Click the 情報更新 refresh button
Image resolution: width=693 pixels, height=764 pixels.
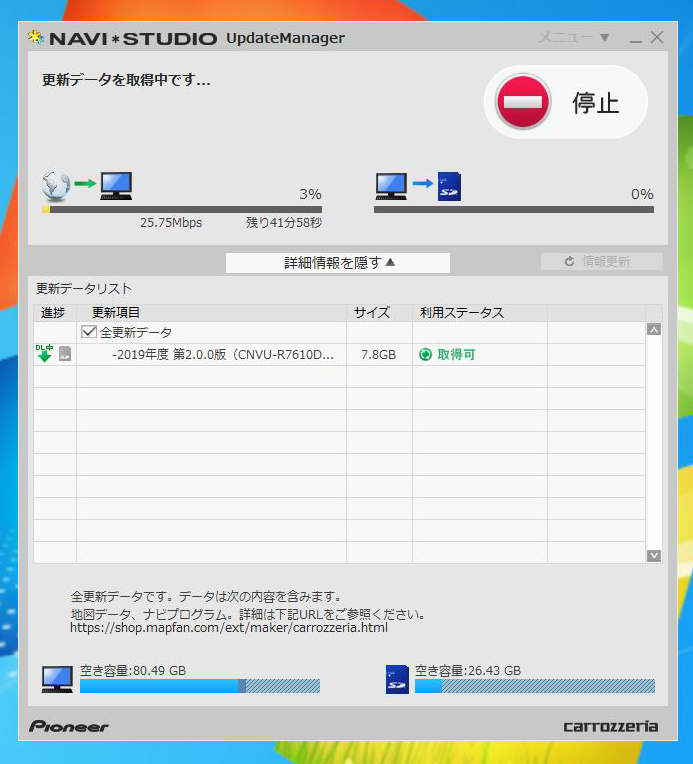pyautogui.click(x=601, y=261)
